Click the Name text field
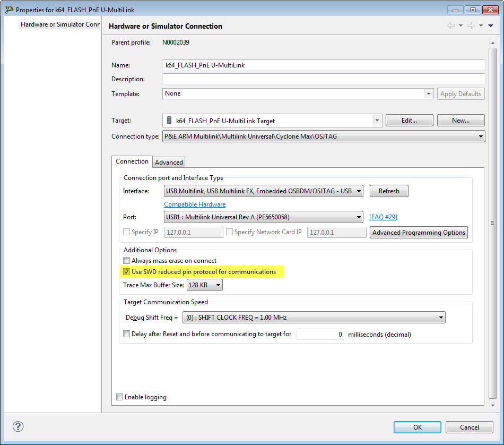504x445 pixels. pyautogui.click(x=324, y=65)
